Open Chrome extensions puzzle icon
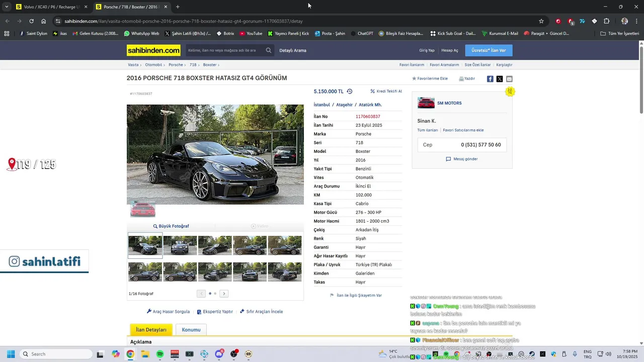644x362 pixels. [606, 21]
